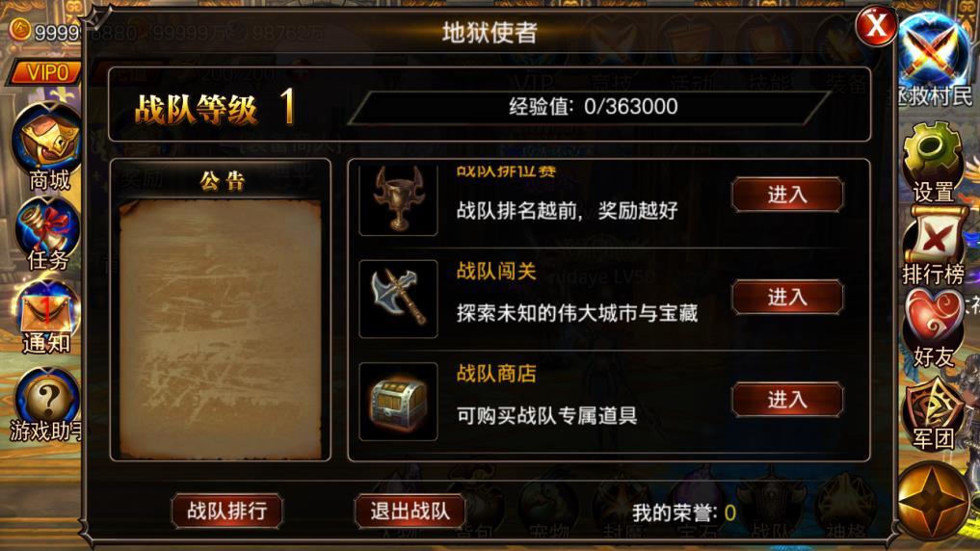Click the 退出战队 leave team button

(x=410, y=511)
